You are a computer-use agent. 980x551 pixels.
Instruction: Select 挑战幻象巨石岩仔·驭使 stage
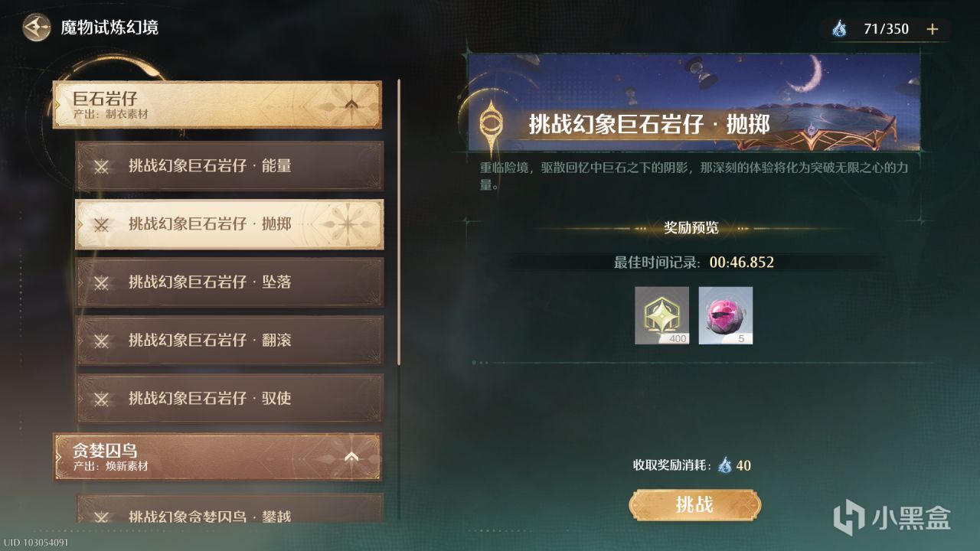click(x=230, y=399)
